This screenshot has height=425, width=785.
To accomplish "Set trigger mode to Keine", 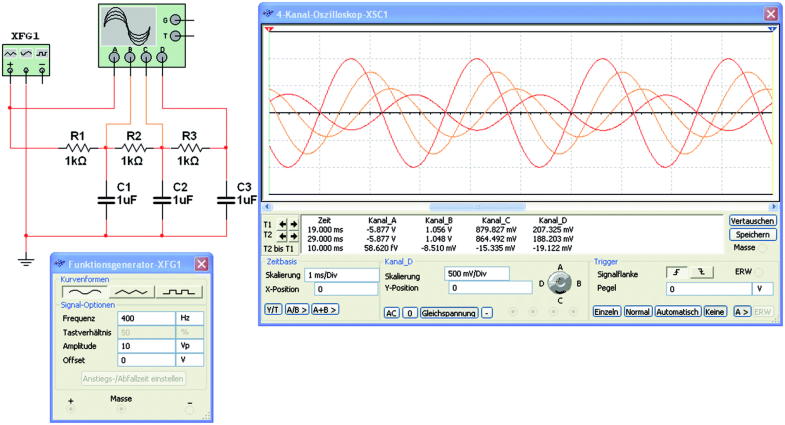I will coord(715,312).
